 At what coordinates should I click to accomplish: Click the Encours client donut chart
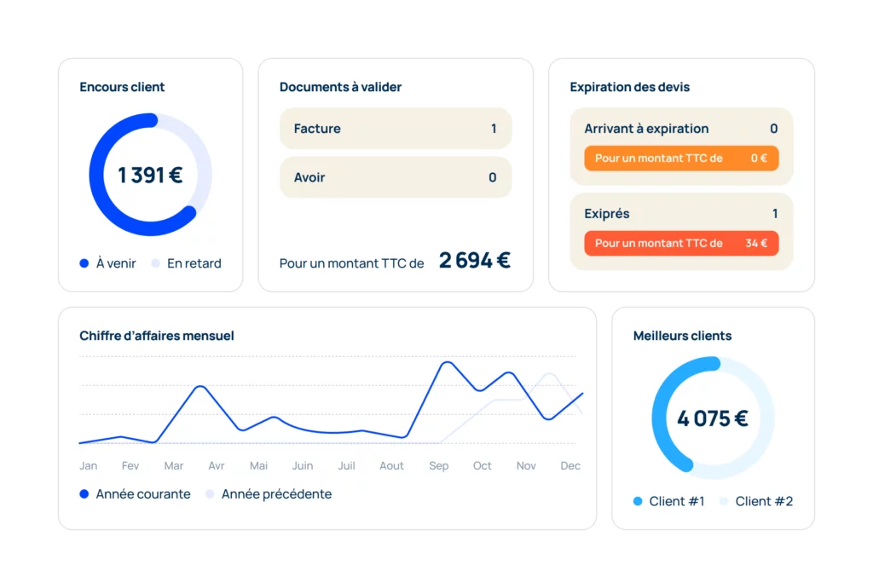150,174
